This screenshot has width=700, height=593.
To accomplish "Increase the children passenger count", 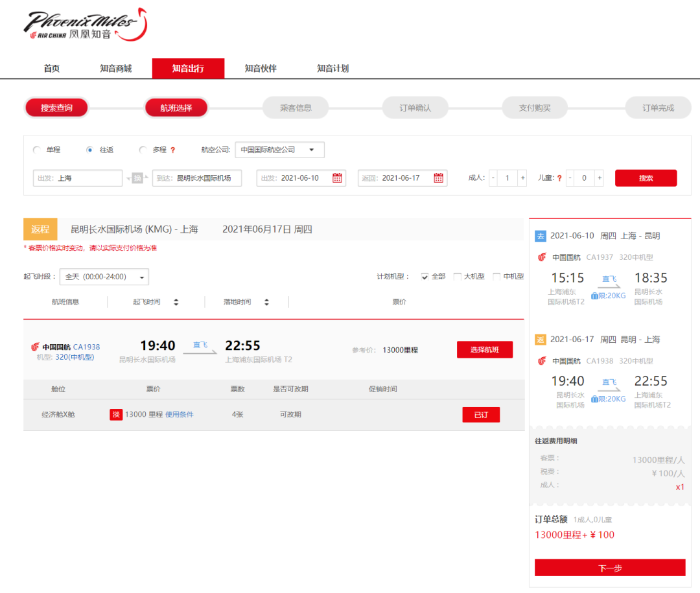I will tap(600, 178).
